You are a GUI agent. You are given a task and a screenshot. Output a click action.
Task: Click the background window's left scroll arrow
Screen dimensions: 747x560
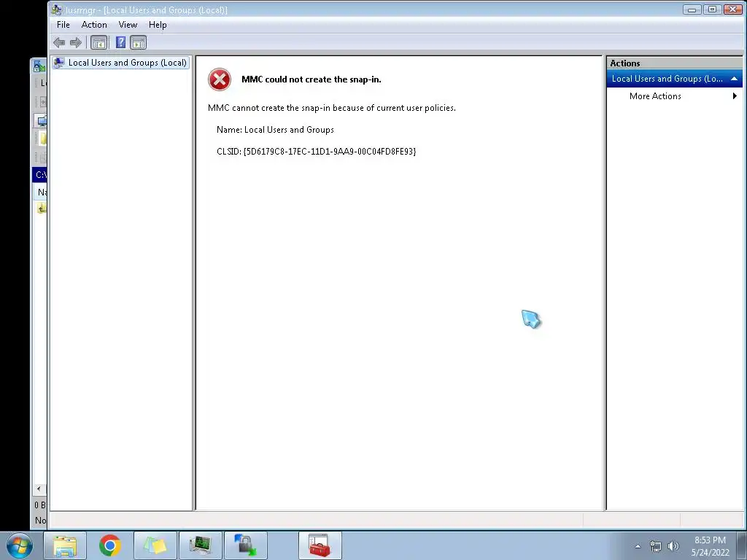coord(39,489)
